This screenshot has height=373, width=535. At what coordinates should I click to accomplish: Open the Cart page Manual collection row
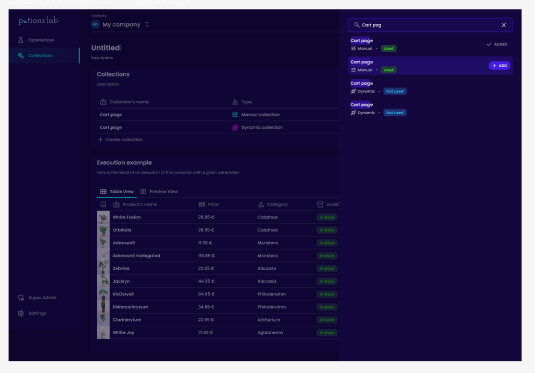click(x=218, y=115)
